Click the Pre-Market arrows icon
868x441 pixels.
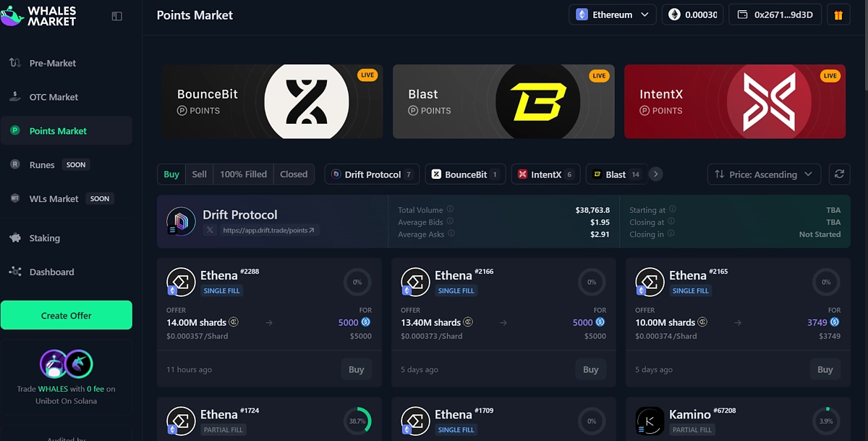(15, 63)
